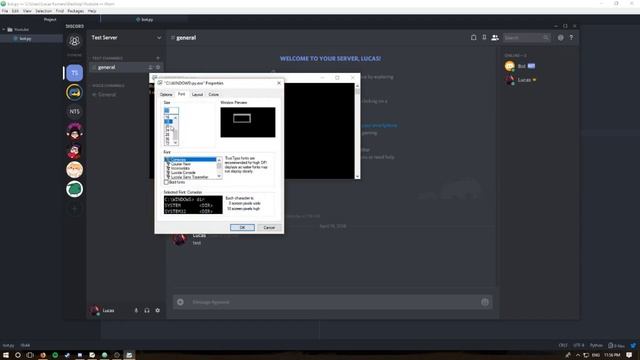The width and height of the screenshot is (640, 360).
Task: Select Python file in Atom tree
Action: (25, 38)
